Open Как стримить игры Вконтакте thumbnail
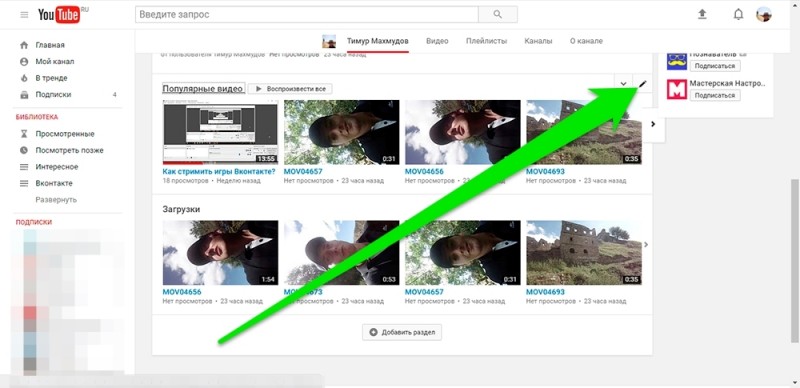 (x=220, y=132)
